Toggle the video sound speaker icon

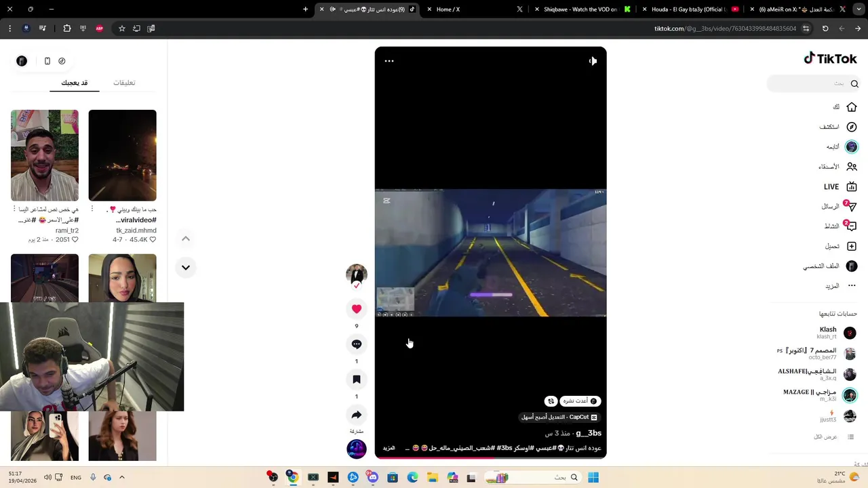593,61
